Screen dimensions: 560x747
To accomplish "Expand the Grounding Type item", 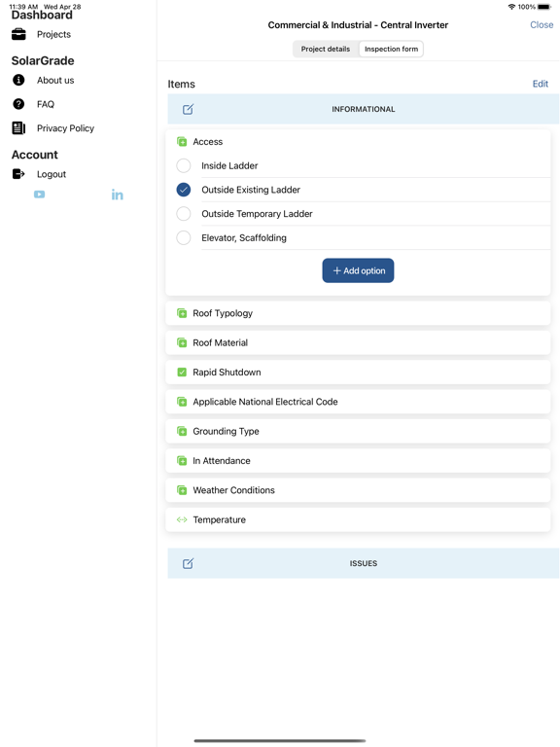I will pos(358,431).
